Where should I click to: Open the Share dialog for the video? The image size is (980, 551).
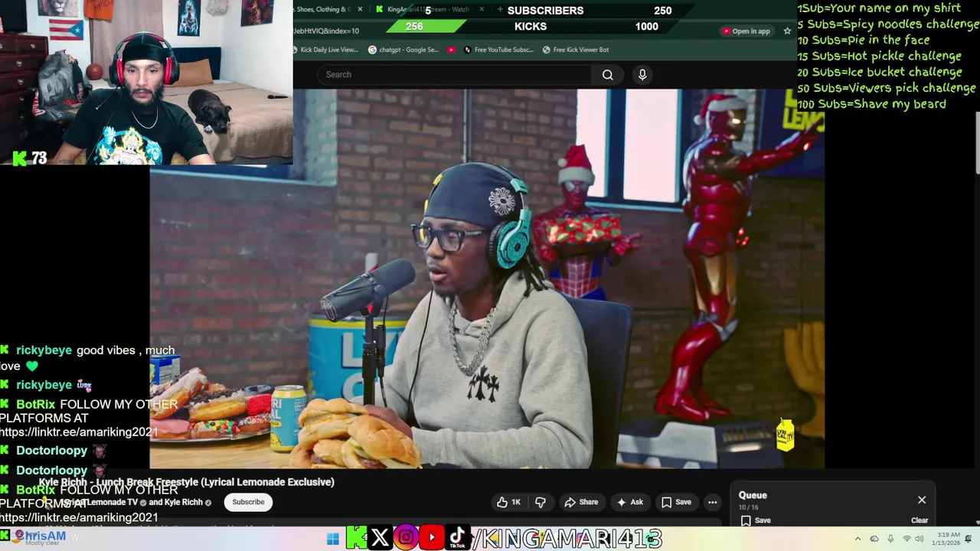pos(581,502)
